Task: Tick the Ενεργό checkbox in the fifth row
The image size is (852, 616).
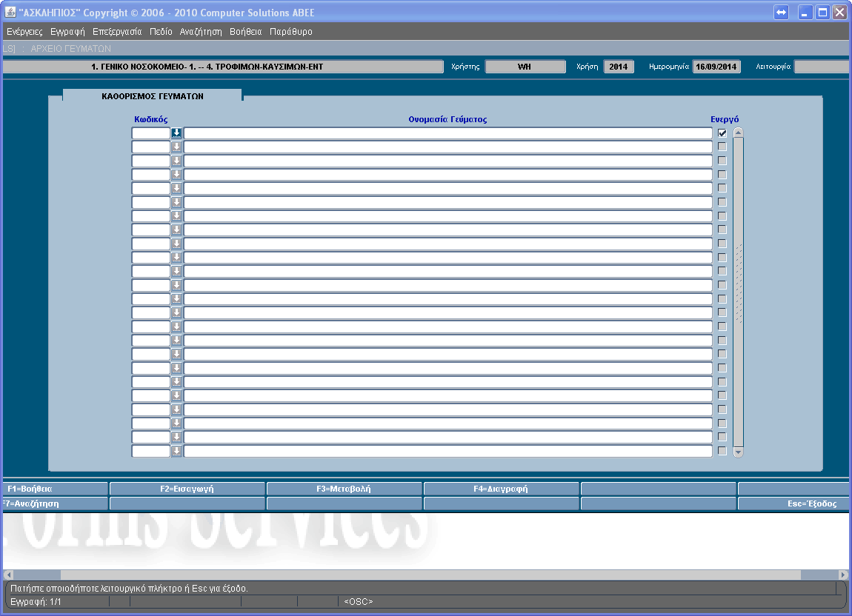Action: pos(722,188)
